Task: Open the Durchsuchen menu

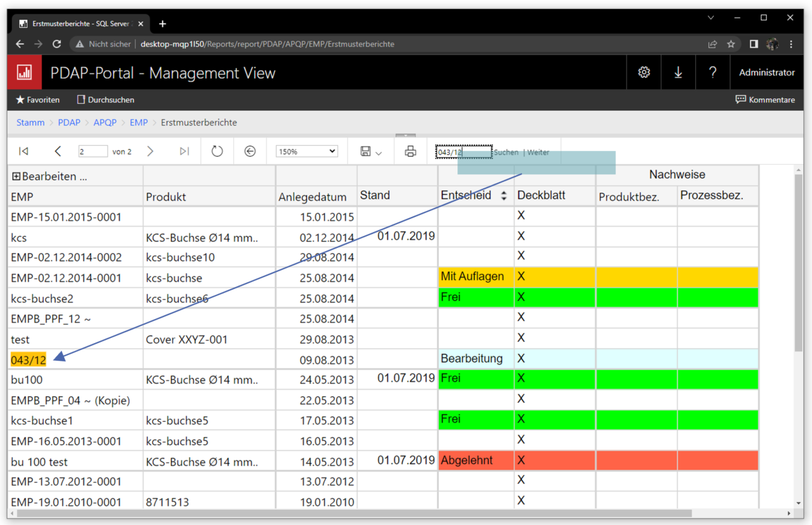Action: tap(105, 100)
